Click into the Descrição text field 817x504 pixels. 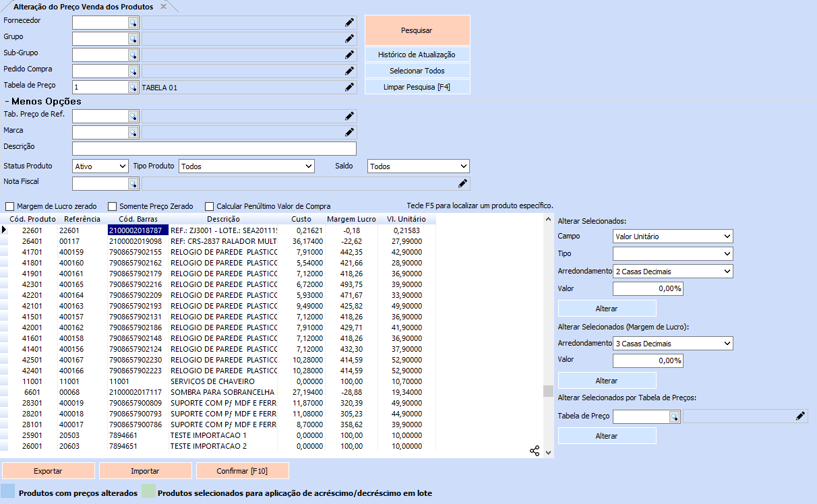(x=214, y=149)
